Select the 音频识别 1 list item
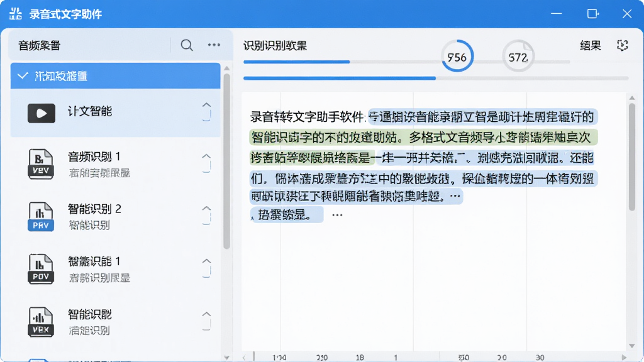This screenshot has width=644, height=362. 116,164
